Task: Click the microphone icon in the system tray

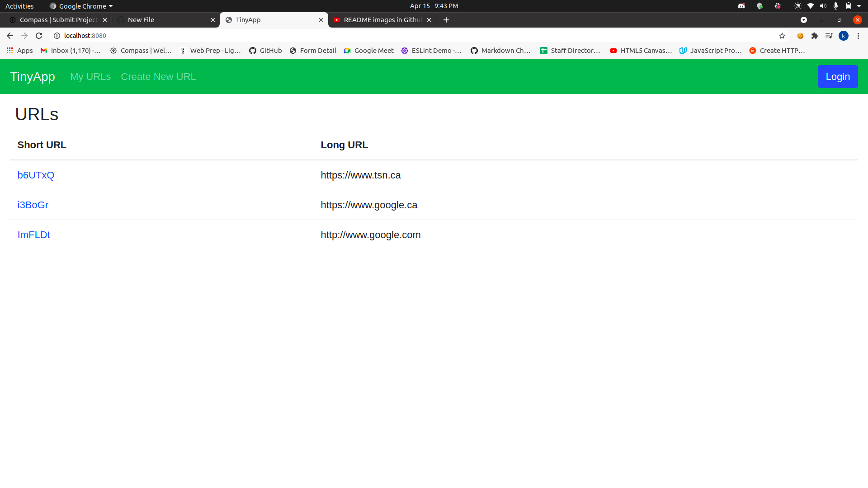Action: [835, 6]
